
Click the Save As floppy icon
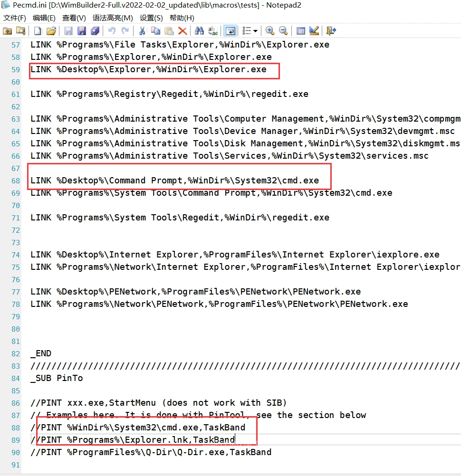pyautogui.click(x=81, y=31)
